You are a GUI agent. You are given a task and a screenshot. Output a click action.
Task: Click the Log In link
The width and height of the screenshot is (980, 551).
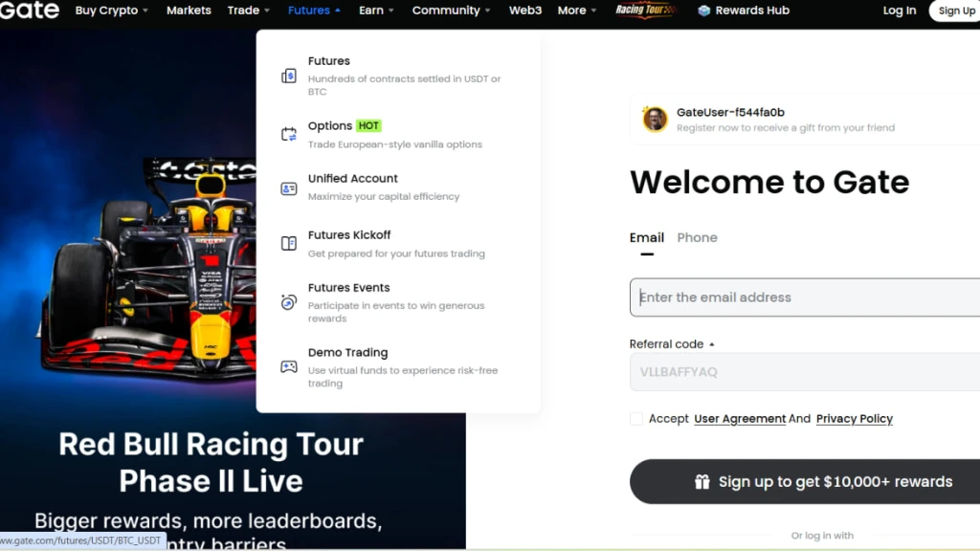click(899, 11)
